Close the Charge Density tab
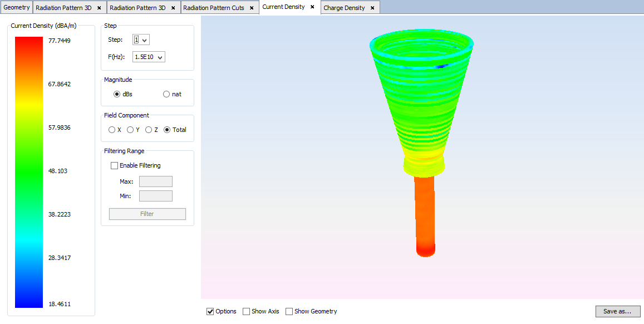The width and height of the screenshot is (644, 324). click(x=372, y=8)
